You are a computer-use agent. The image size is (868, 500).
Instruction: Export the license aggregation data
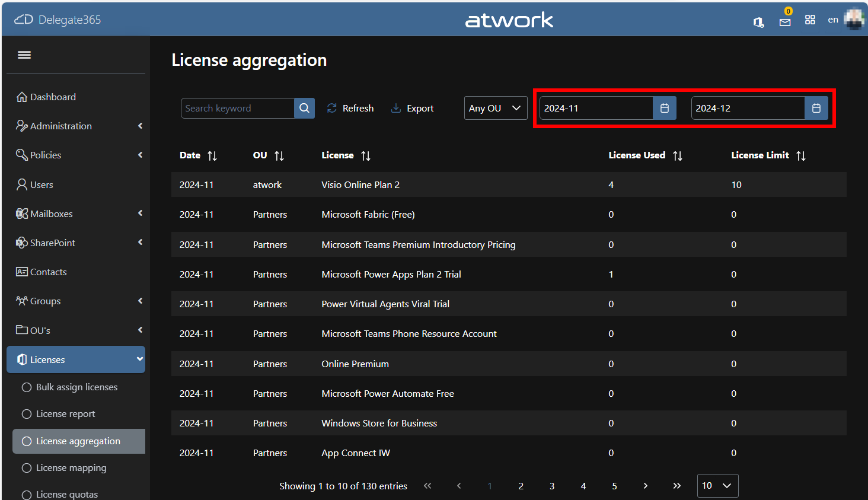tap(413, 109)
